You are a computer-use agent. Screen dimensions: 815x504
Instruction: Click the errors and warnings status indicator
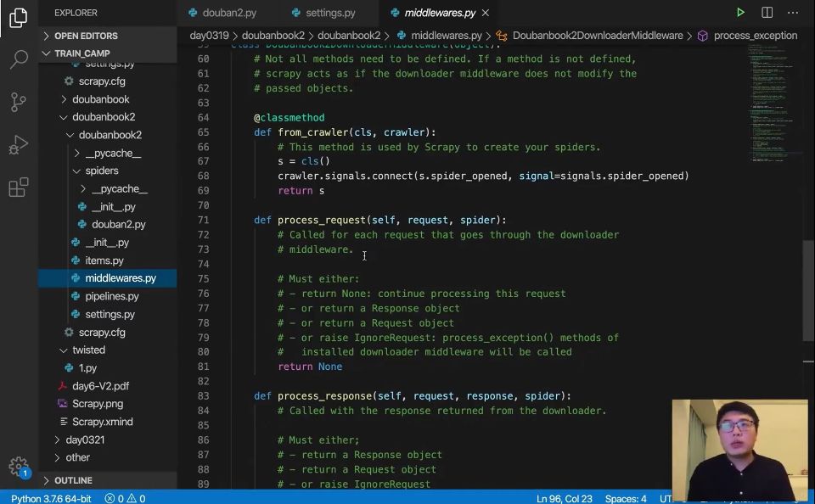[126, 498]
